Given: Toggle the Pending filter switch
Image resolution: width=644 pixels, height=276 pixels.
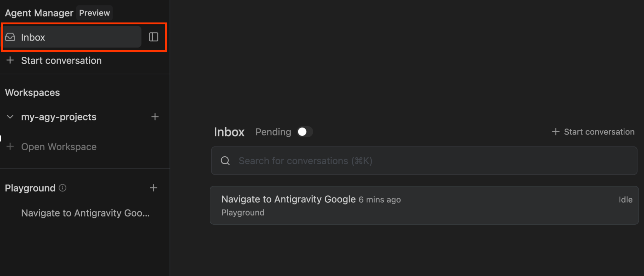Looking at the screenshot, I should [305, 132].
